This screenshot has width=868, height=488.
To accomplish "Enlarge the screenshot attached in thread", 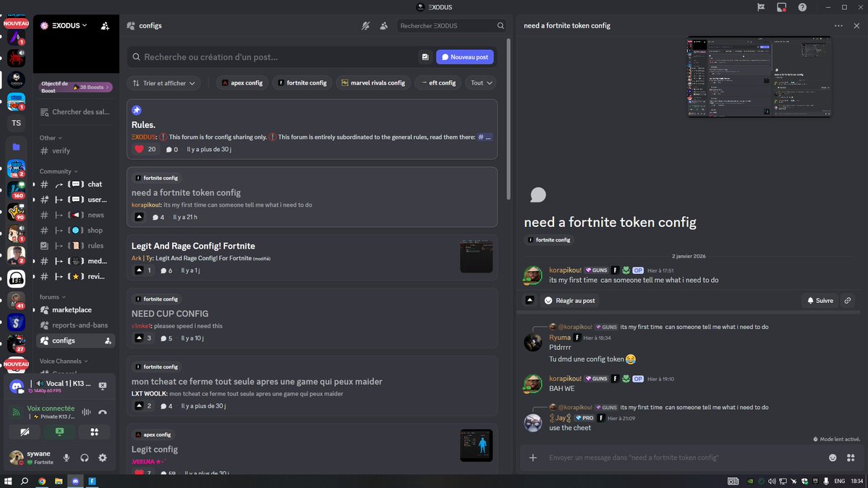I will click(759, 77).
